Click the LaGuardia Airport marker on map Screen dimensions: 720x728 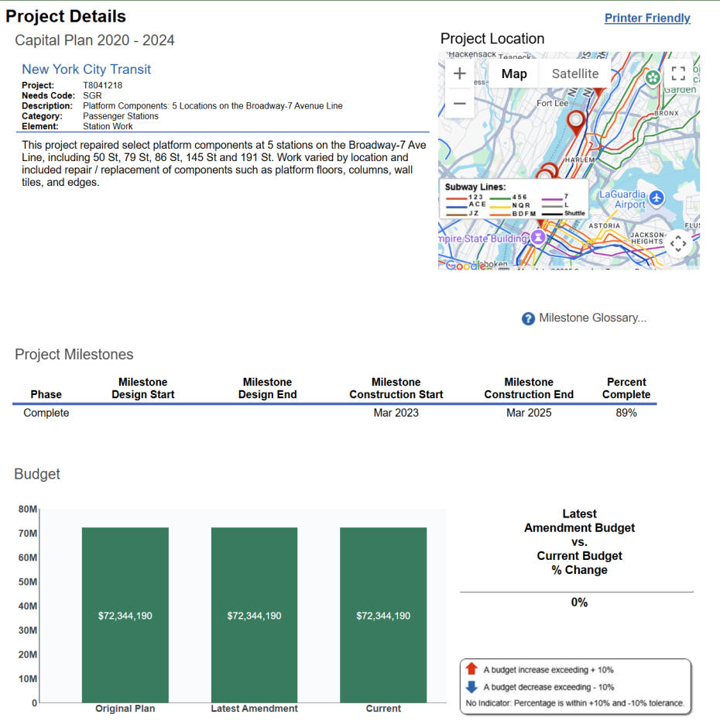pos(657,197)
